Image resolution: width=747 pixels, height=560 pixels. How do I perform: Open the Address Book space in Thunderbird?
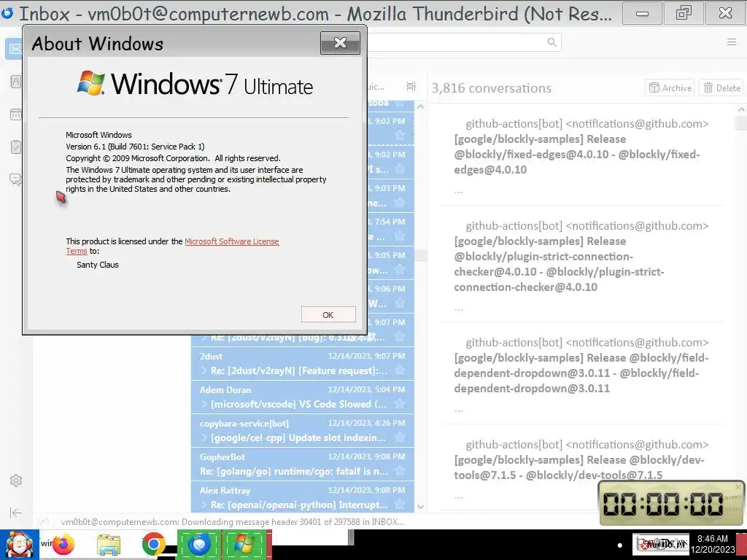pos(15,82)
